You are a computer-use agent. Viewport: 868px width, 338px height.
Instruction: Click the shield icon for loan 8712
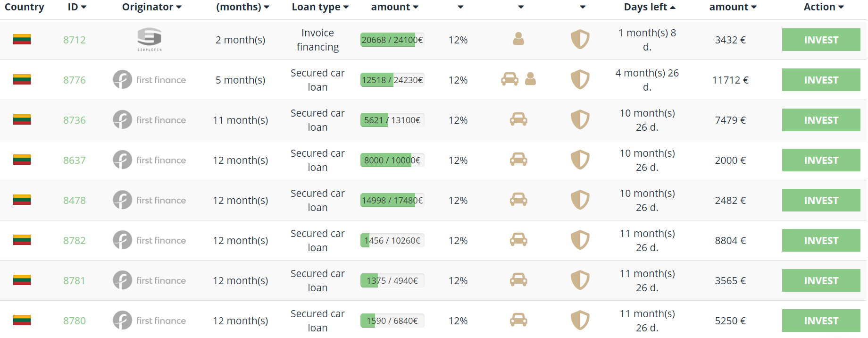pyautogui.click(x=580, y=40)
